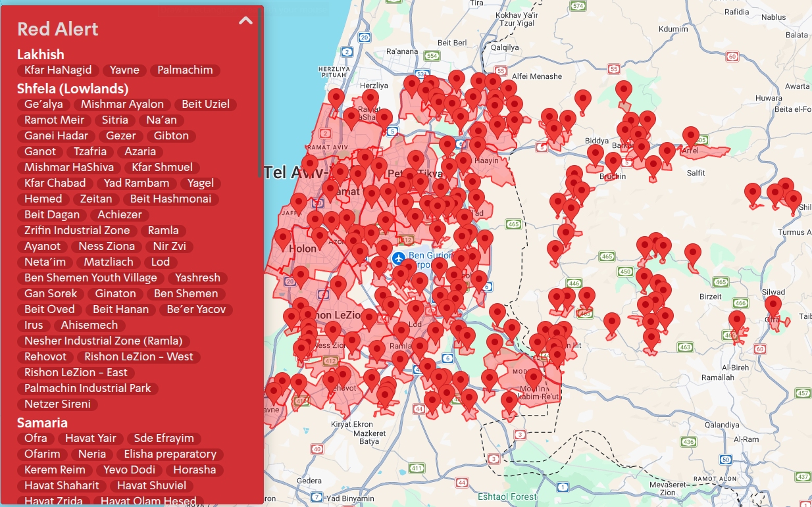Select the Kfar HaNagid location chip
This screenshot has width=812, height=507.
(59, 70)
